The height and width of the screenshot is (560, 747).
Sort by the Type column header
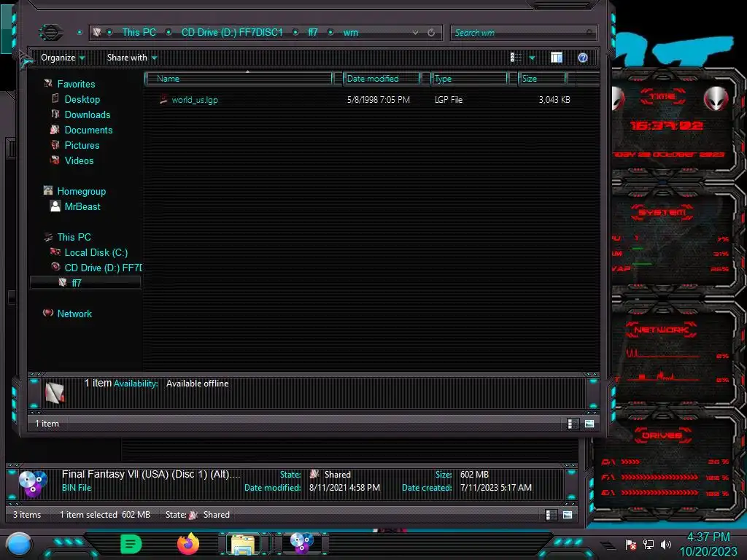click(469, 79)
